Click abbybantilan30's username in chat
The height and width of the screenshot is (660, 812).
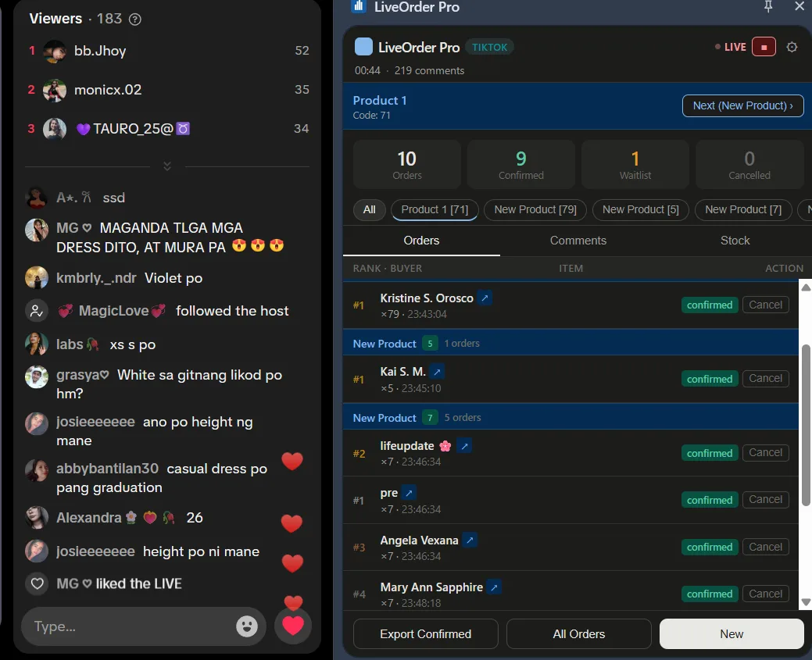(x=107, y=469)
